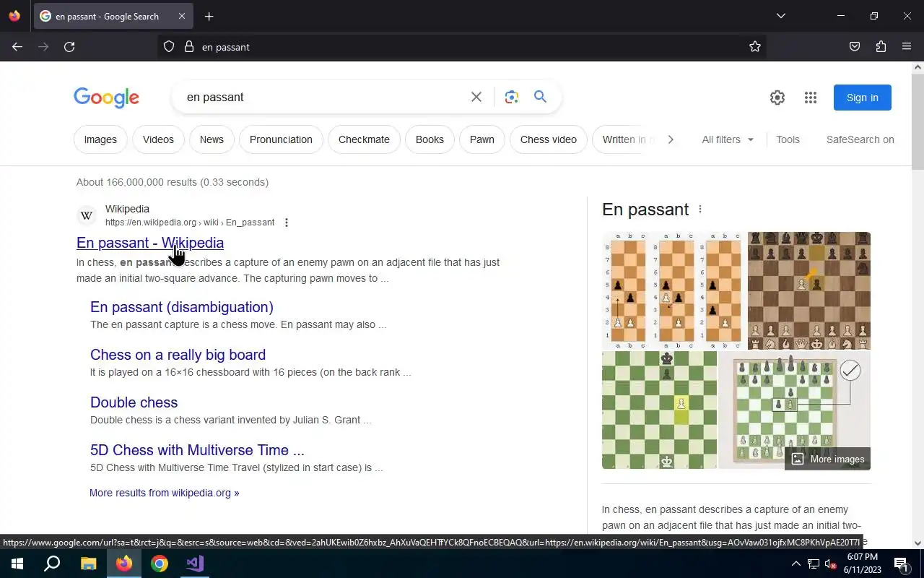
Task: Open the Firefox hamburger menu
Action: (907, 47)
